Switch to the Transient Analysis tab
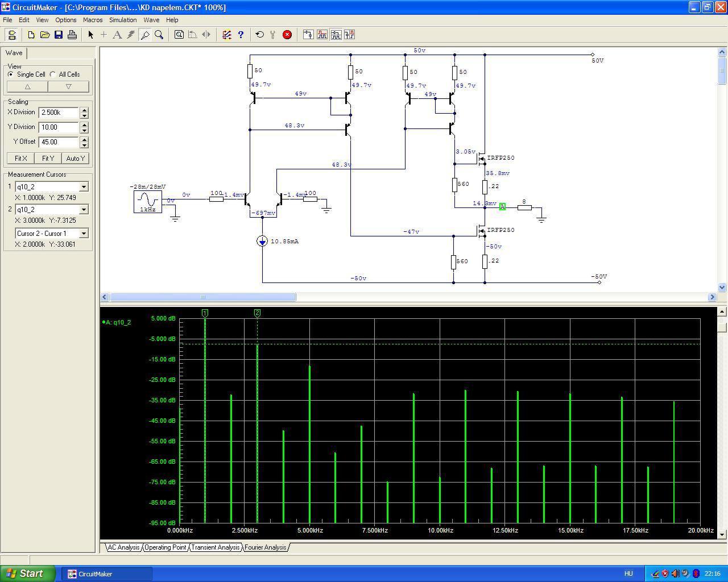 215,547
